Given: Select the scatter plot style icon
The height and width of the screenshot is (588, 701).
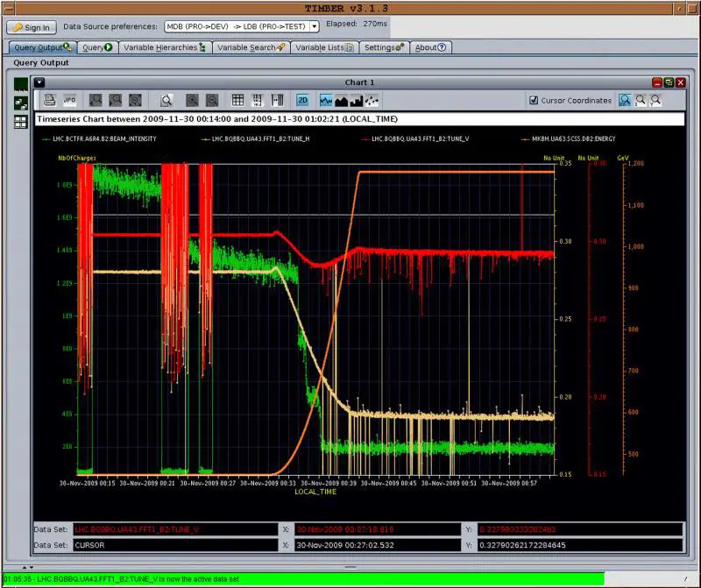Looking at the screenshot, I should [x=372, y=100].
